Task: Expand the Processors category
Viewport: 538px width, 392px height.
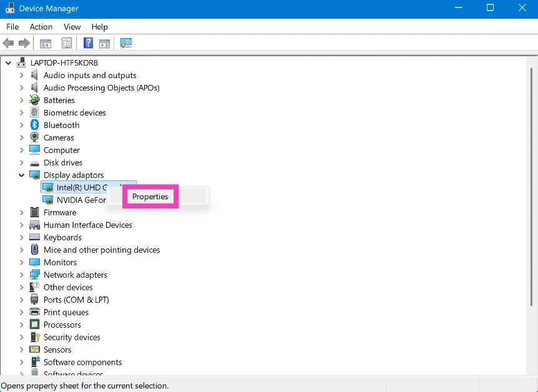Action: coord(21,325)
